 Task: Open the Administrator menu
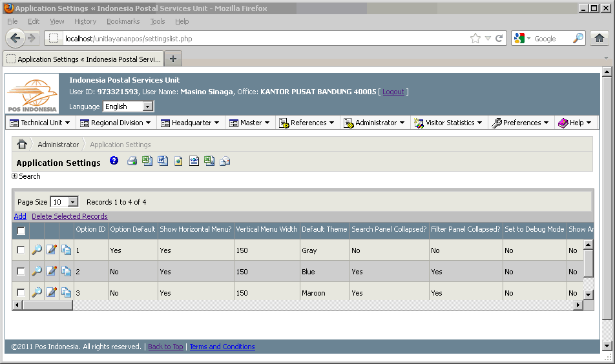tap(375, 123)
